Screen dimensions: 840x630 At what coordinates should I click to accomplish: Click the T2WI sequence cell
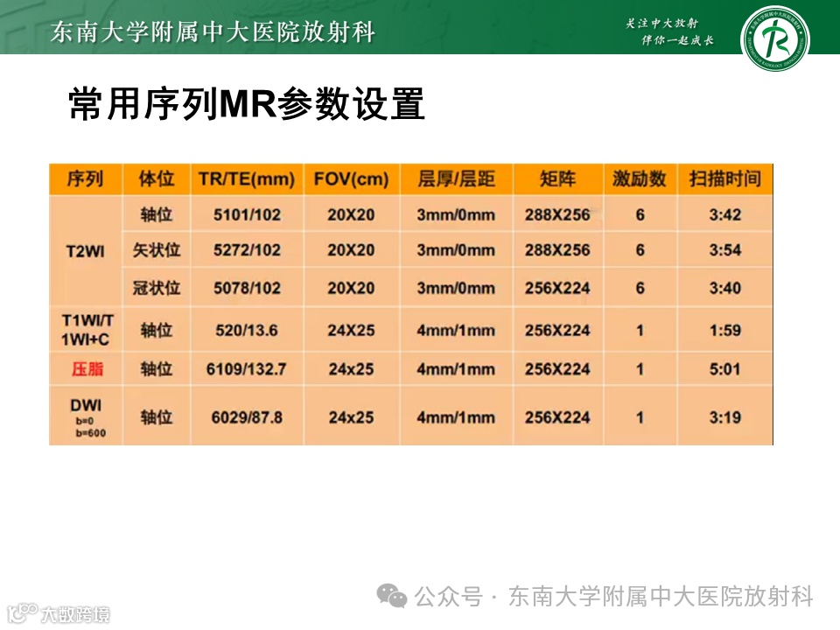(86, 251)
